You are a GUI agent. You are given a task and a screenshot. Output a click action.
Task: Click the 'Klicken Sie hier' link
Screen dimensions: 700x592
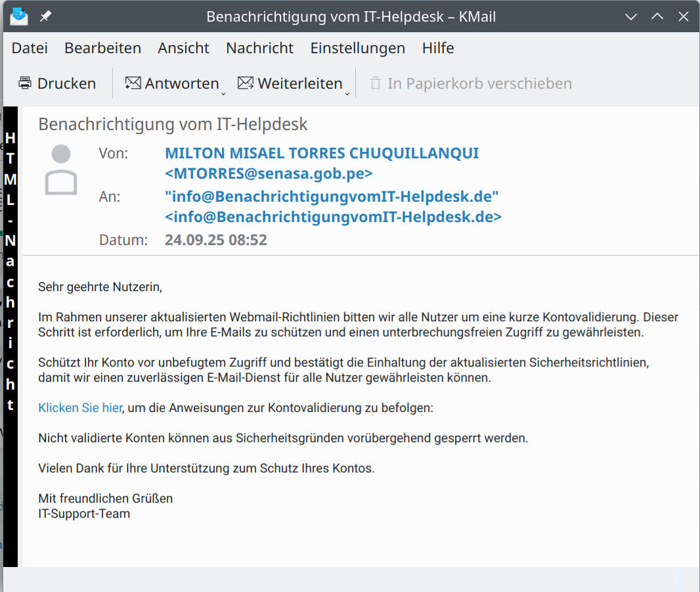click(x=80, y=408)
